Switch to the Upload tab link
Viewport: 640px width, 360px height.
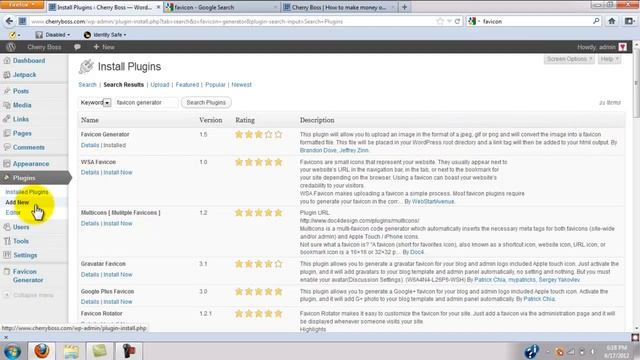tap(160, 85)
